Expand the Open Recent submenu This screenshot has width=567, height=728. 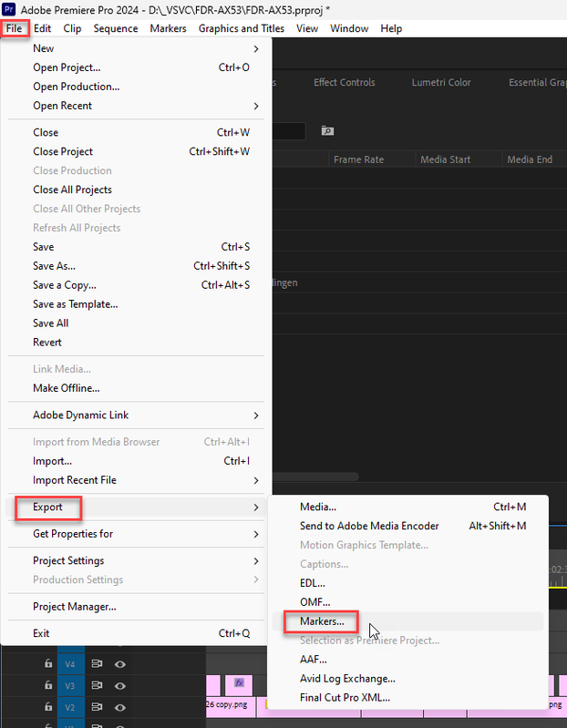(x=136, y=106)
